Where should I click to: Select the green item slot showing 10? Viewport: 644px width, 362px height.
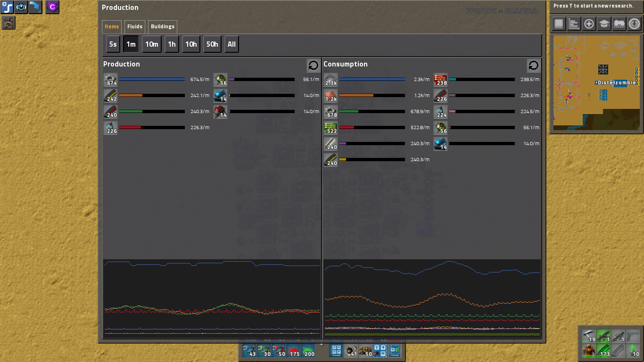[x=634, y=350]
